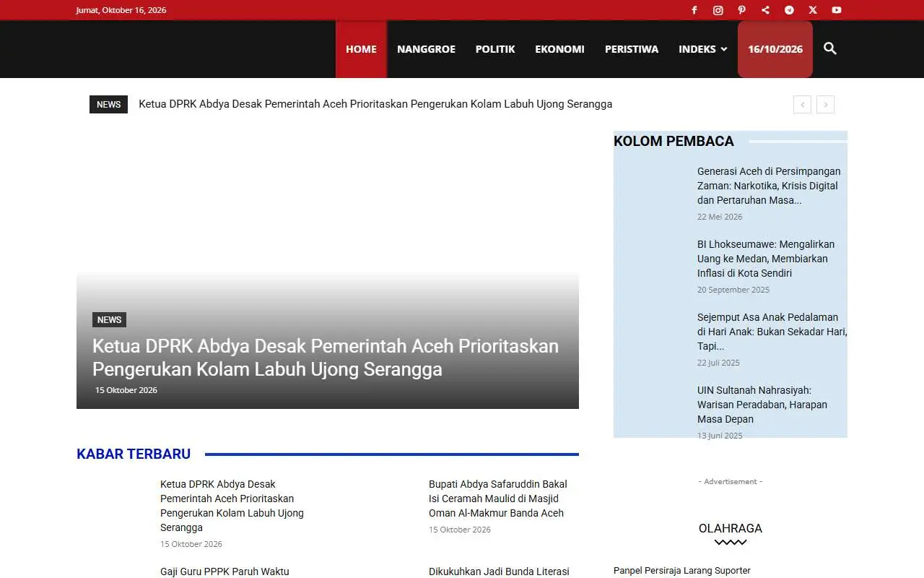924x578 pixels.
Task: Click the 15 Oktober 2026 date on featured article
Action: 126,390
